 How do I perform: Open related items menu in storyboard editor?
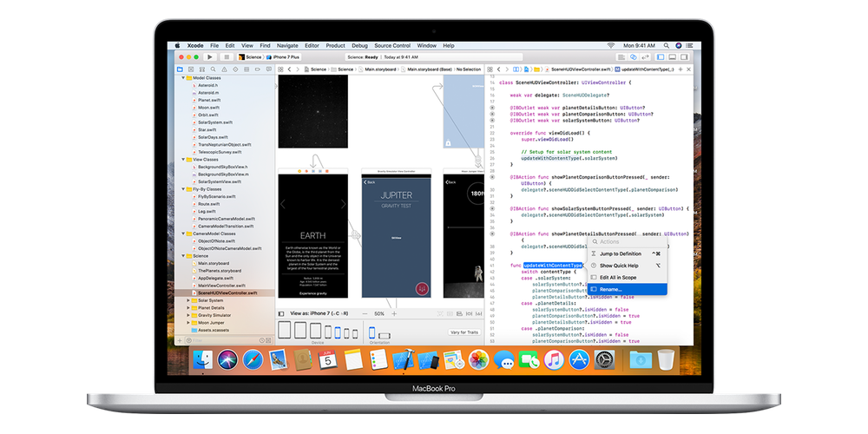pyautogui.click(x=280, y=69)
